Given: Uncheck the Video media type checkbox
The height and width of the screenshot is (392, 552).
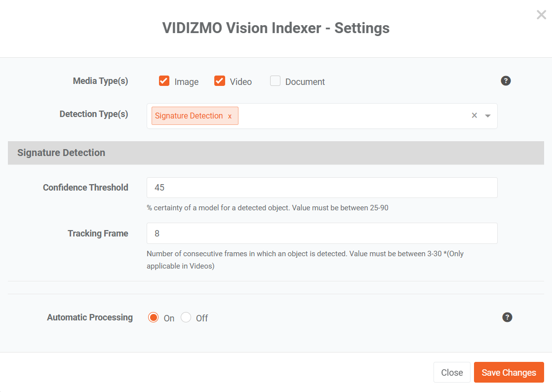Looking at the screenshot, I should pyautogui.click(x=220, y=81).
